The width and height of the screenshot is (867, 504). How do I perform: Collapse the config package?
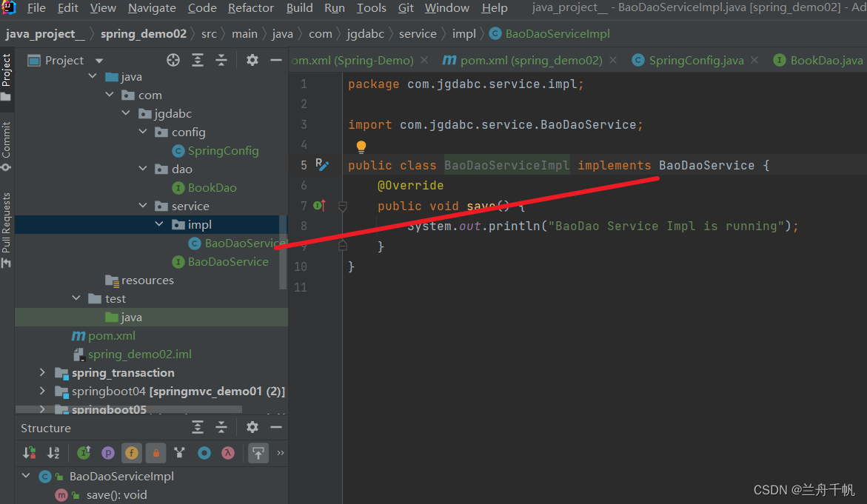[x=143, y=132]
